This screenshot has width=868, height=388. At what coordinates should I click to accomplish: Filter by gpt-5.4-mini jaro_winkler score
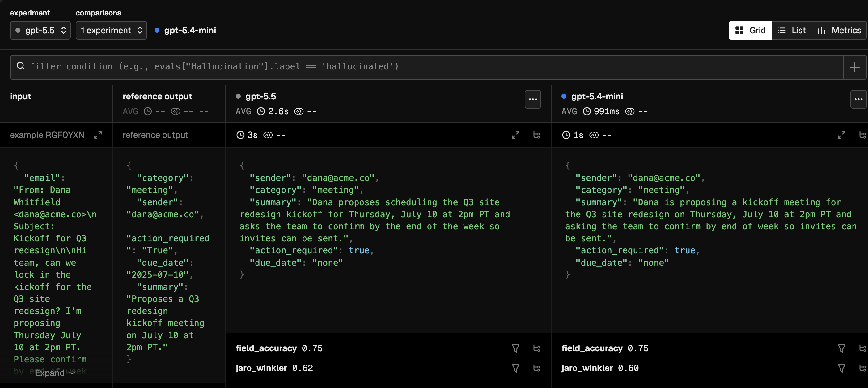tap(841, 368)
